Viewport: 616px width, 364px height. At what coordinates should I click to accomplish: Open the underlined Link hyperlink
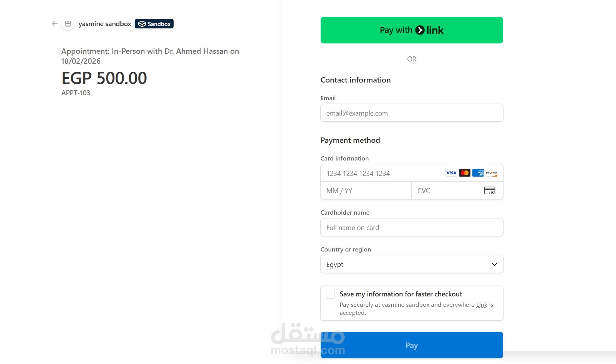pos(482,305)
